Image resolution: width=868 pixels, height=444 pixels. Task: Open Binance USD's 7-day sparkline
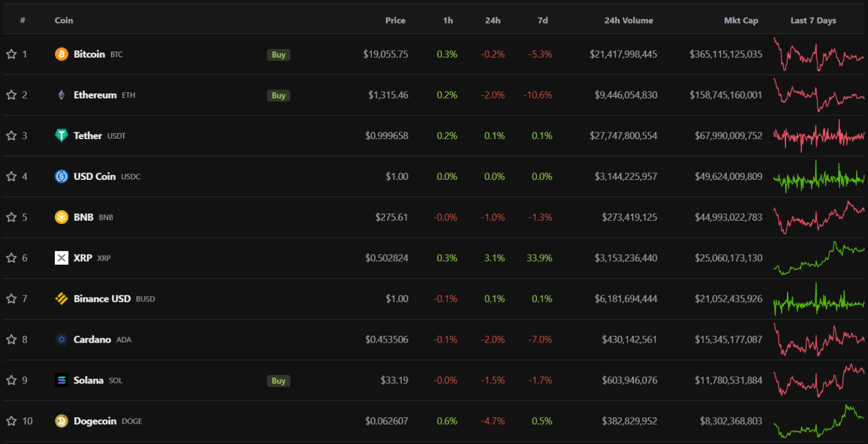[x=819, y=299]
